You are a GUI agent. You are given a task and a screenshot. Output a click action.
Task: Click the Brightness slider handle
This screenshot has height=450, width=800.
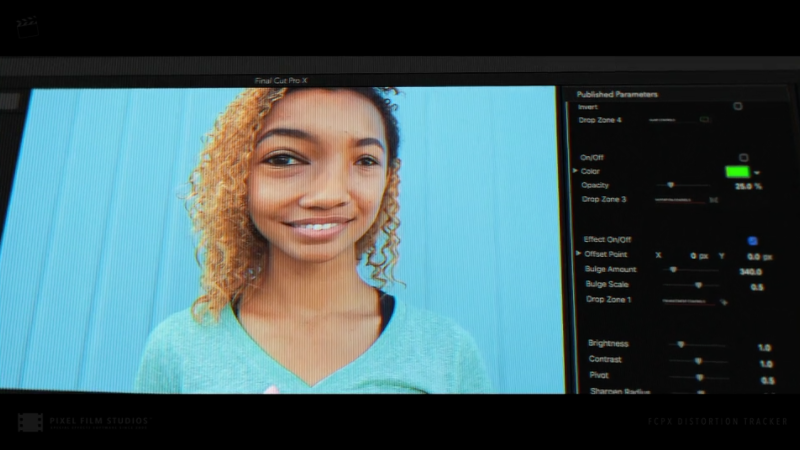point(681,345)
